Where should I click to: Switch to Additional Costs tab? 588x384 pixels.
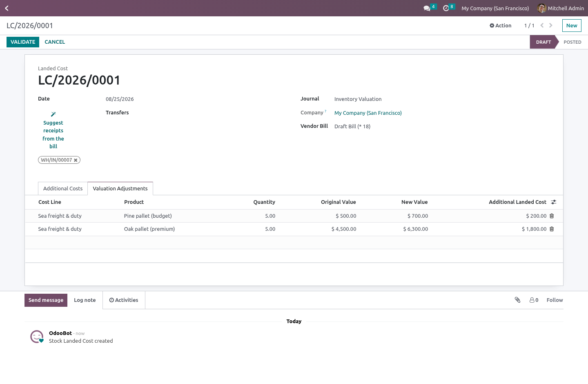click(x=63, y=188)
